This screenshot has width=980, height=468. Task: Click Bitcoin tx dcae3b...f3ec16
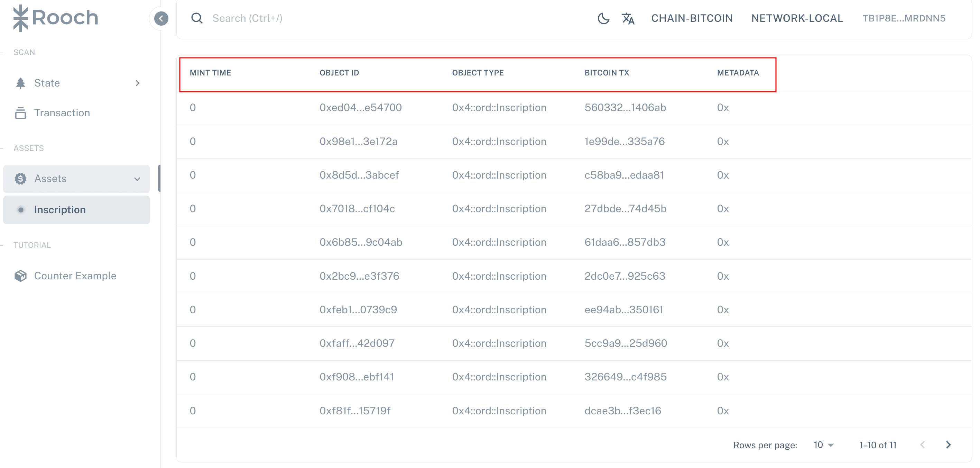click(x=622, y=411)
